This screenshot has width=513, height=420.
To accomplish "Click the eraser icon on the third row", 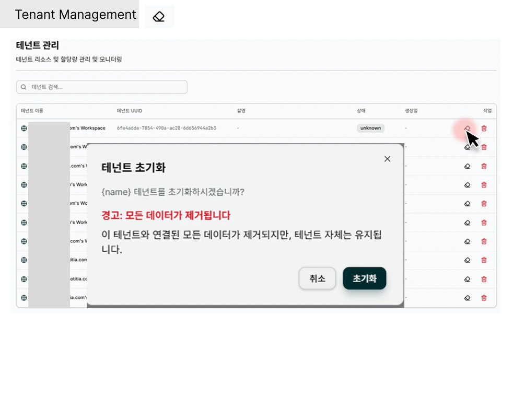I will point(467,166).
